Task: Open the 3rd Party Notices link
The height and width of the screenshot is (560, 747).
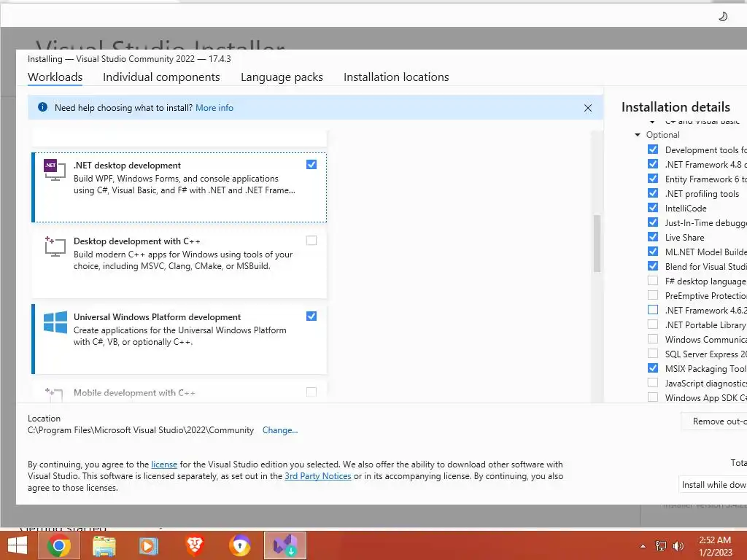Action: (318, 475)
